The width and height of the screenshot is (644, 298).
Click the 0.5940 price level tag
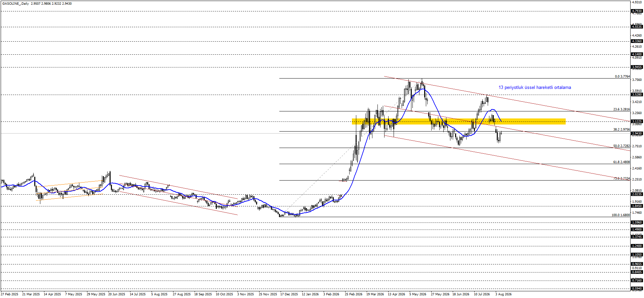(x=637, y=289)
